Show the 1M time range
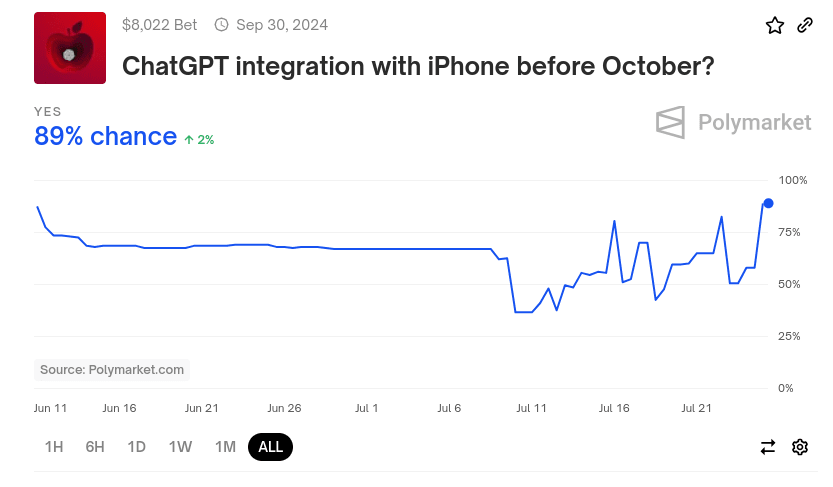 click(x=225, y=447)
